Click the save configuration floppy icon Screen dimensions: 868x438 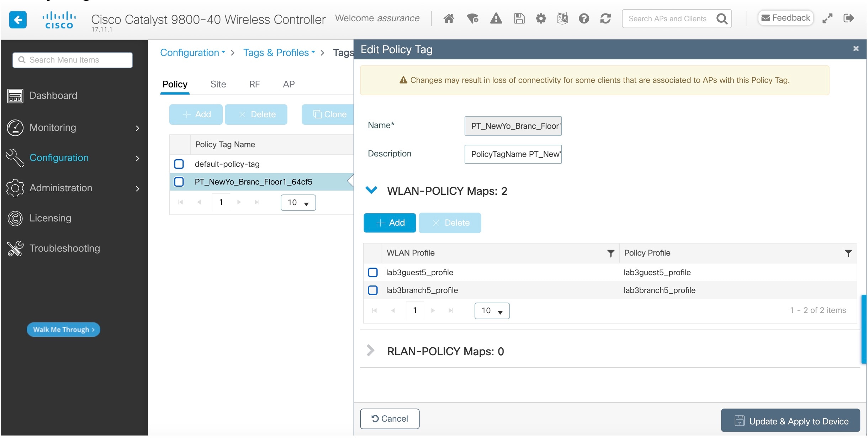[519, 18]
